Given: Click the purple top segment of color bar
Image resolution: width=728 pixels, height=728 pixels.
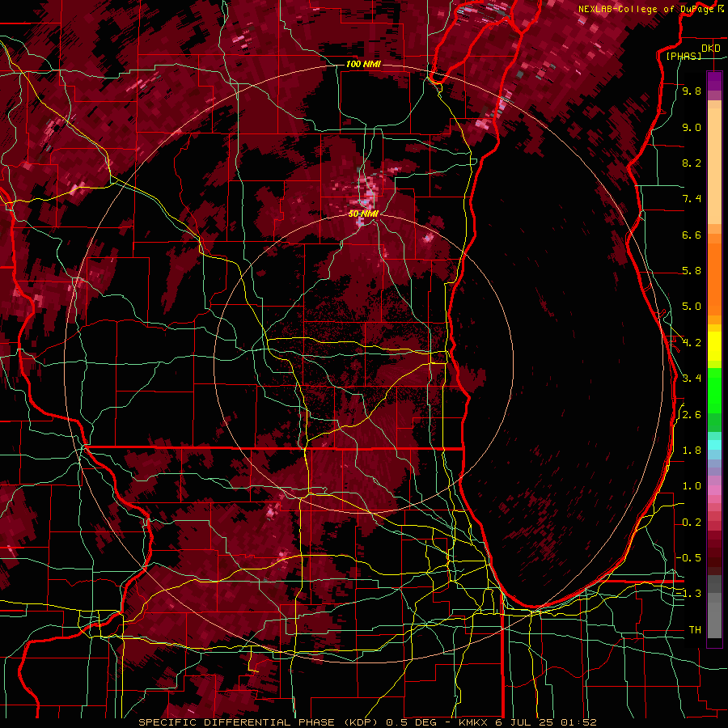Looking at the screenshot, I should coord(714,81).
